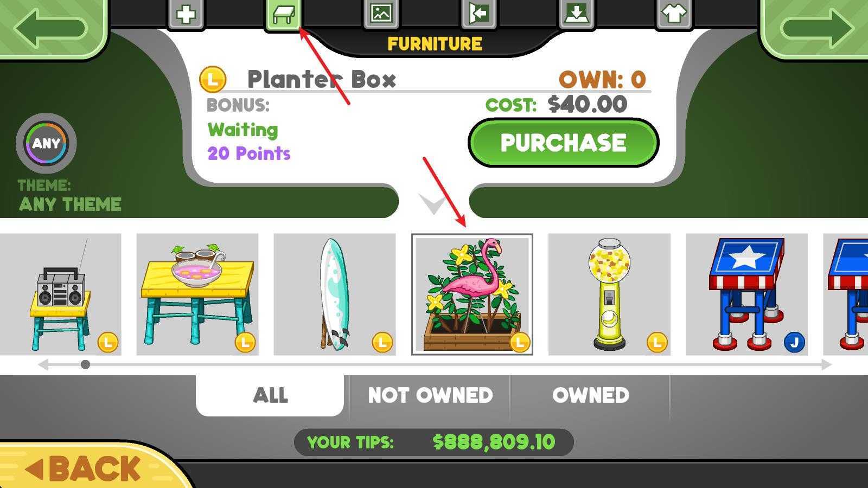Open the flag category icon

point(478,14)
